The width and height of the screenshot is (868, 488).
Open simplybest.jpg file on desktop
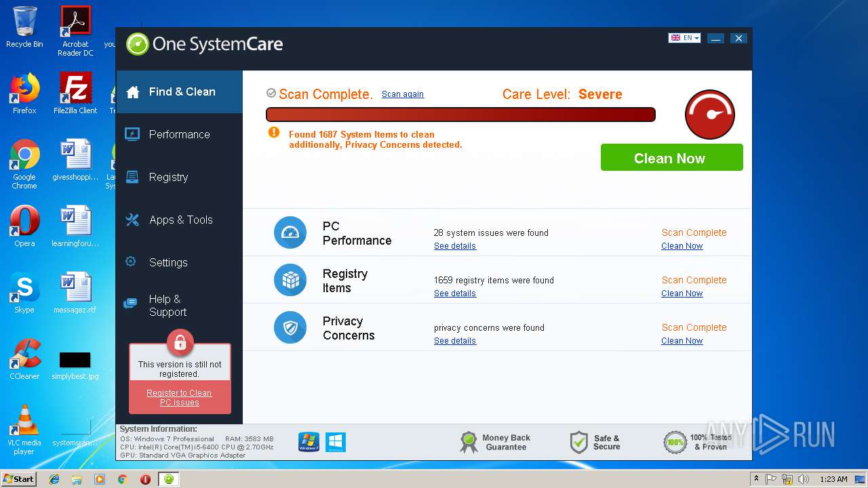pos(75,365)
